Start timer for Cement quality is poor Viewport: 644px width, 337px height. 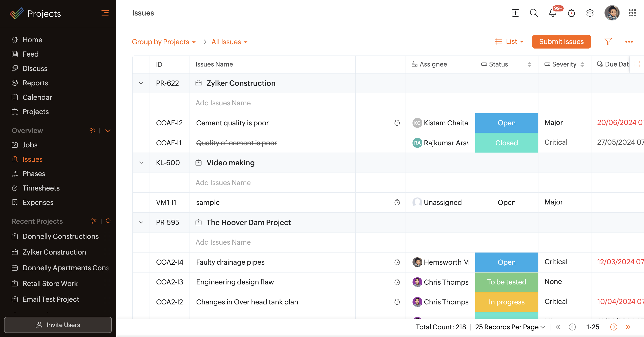397,123
